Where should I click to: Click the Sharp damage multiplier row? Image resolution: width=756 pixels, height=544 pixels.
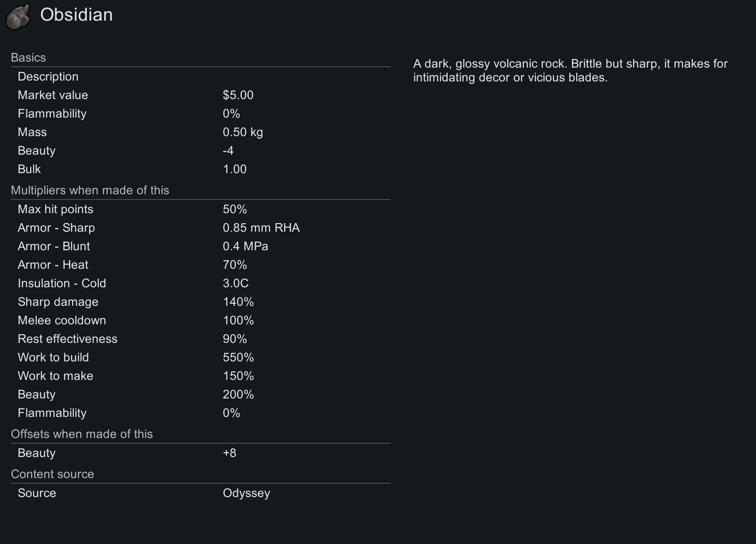[x=201, y=302]
